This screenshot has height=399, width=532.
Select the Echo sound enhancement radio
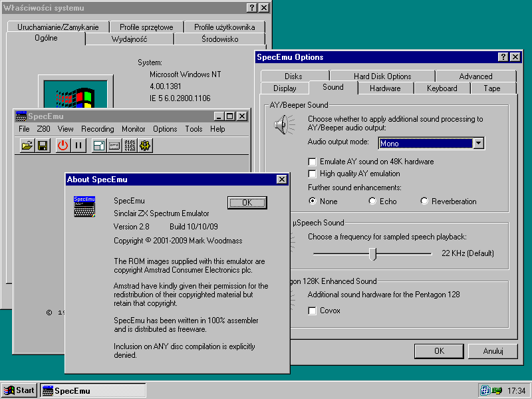click(383, 201)
